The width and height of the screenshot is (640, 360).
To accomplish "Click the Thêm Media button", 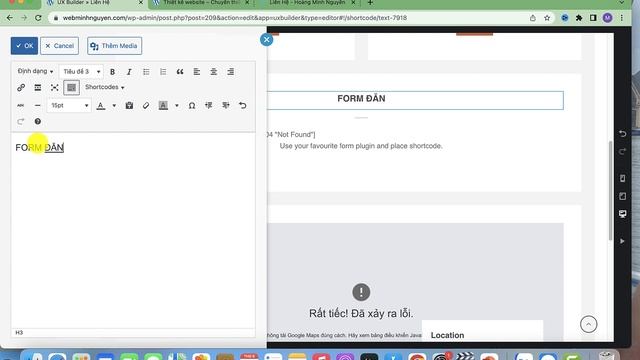I will click(115, 46).
